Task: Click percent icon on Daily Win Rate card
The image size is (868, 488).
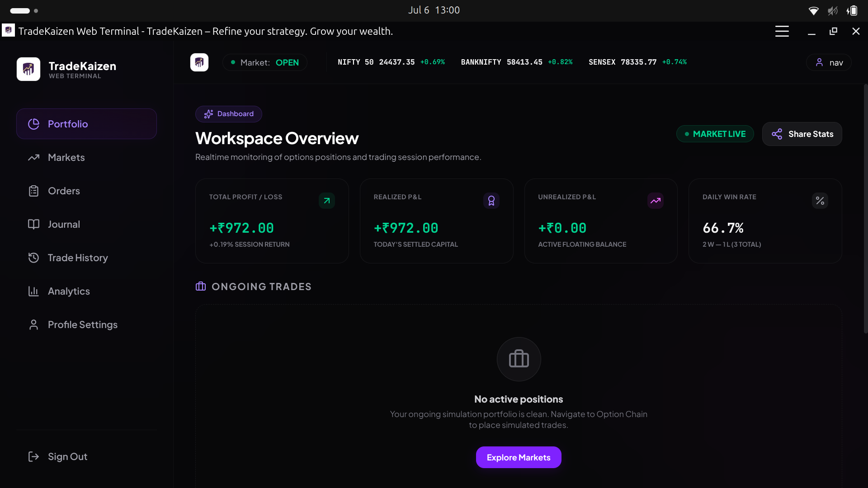Action: coord(820,201)
